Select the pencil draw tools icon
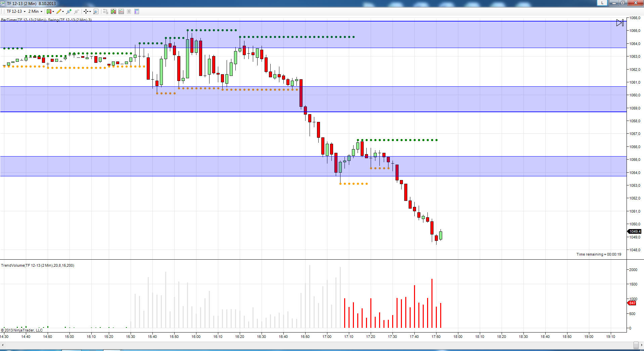The image size is (644, 351). (59, 11)
